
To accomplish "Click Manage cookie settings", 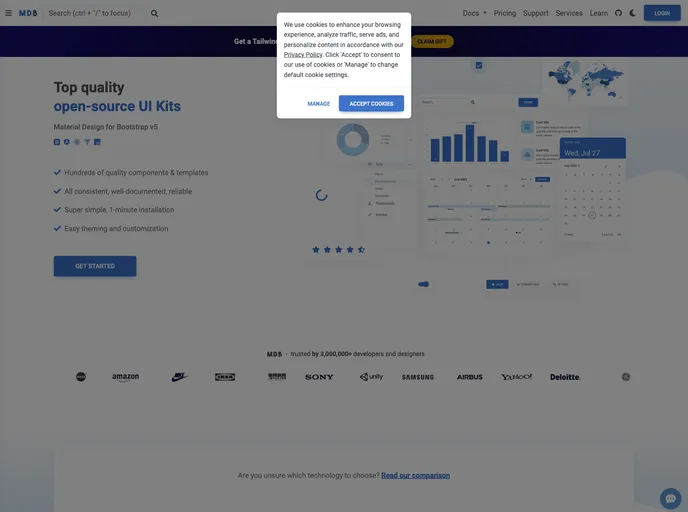I will 319,104.
